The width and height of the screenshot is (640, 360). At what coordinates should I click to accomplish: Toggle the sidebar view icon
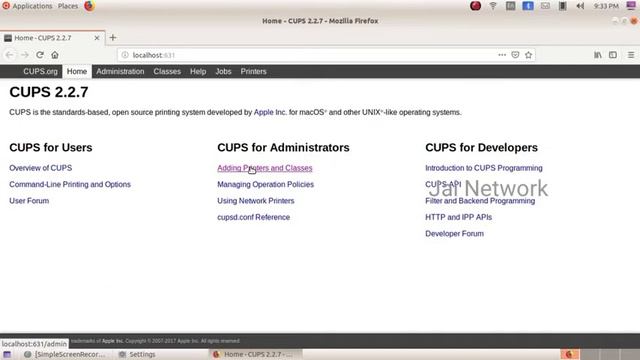(613, 55)
